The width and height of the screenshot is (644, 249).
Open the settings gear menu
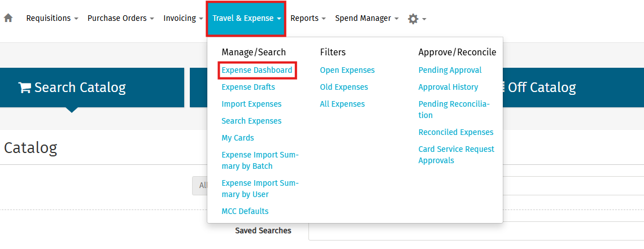click(x=416, y=19)
